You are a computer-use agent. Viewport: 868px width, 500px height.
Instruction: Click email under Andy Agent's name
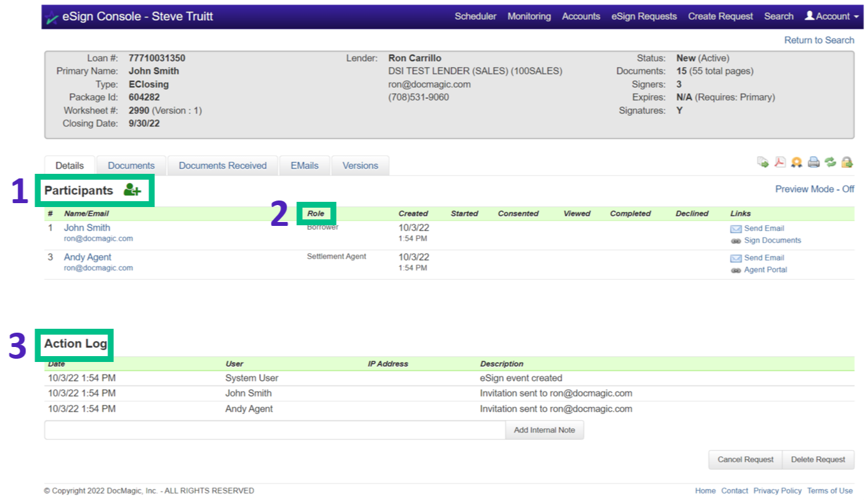(98, 268)
